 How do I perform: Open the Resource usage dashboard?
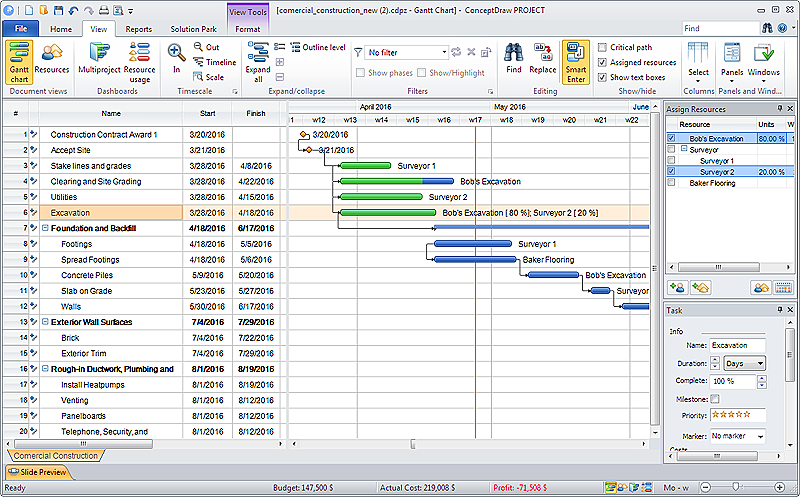click(x=139, y=62)
